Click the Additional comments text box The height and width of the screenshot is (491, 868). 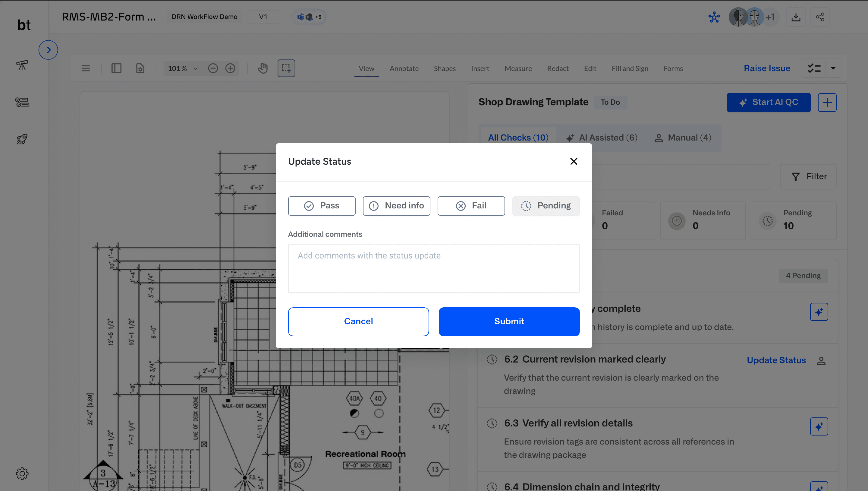tap(434, 268)
